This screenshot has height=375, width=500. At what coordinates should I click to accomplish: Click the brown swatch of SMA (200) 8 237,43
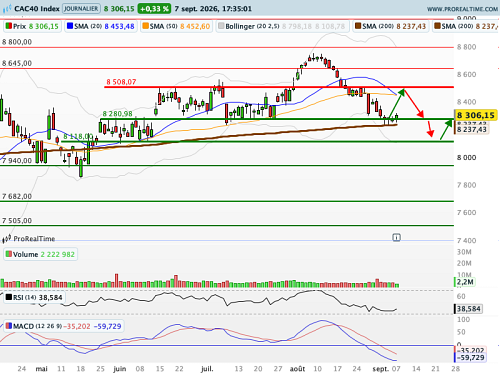tap(358, 26)
